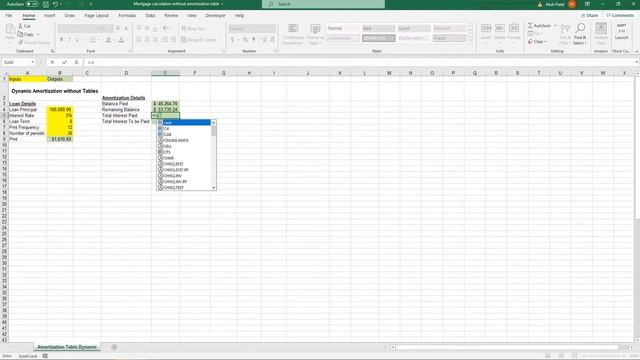Click the Clear eraser button
Viewport: 640px width, 360px height.
(x=537, y=42)
